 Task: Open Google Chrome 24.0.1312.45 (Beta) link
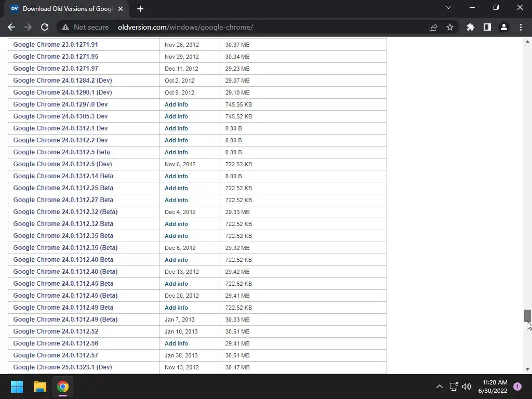pos(65,296)
